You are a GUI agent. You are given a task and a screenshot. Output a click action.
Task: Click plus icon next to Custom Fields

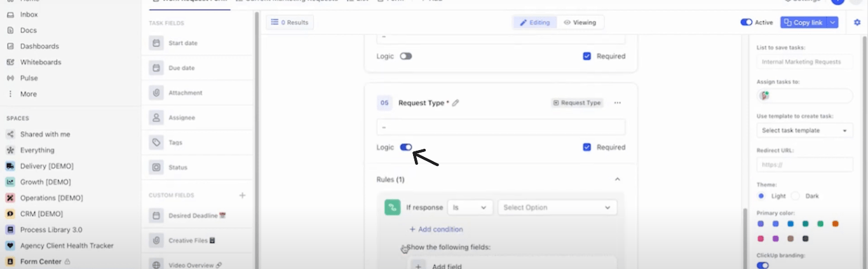(242, 195)
